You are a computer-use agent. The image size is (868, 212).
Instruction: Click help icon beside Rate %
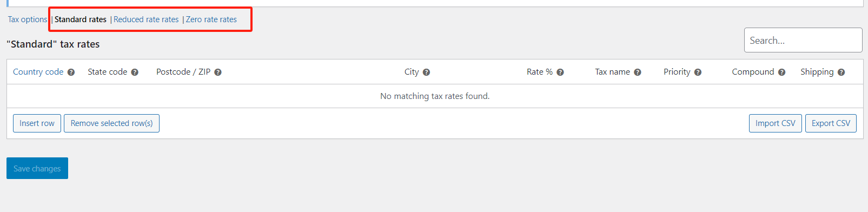tap(560, 72)
